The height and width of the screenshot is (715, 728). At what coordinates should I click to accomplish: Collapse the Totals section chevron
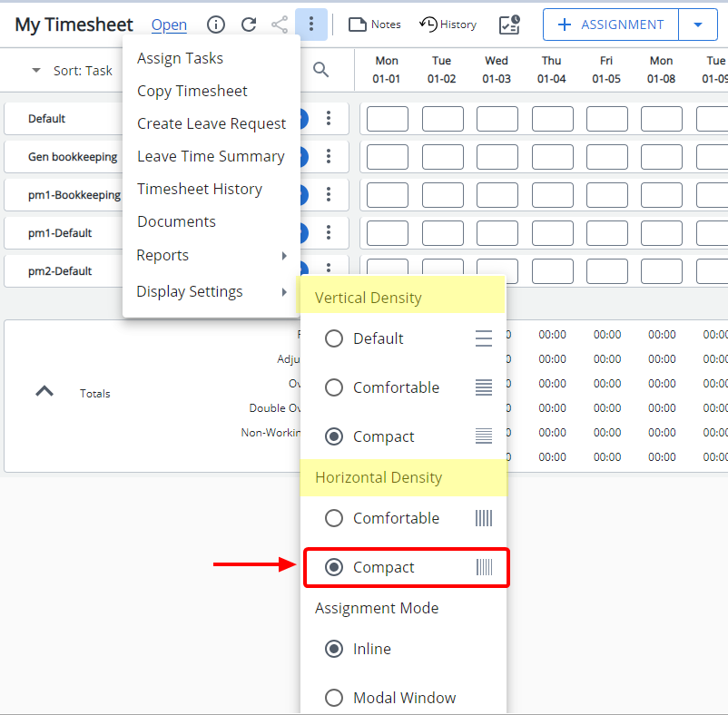(x=44, y=392)
